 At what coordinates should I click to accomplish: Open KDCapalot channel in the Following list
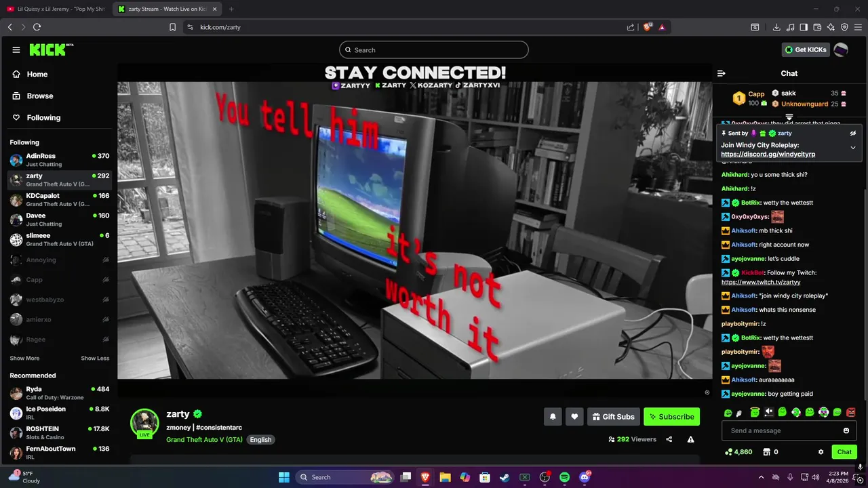coord(60,199)
